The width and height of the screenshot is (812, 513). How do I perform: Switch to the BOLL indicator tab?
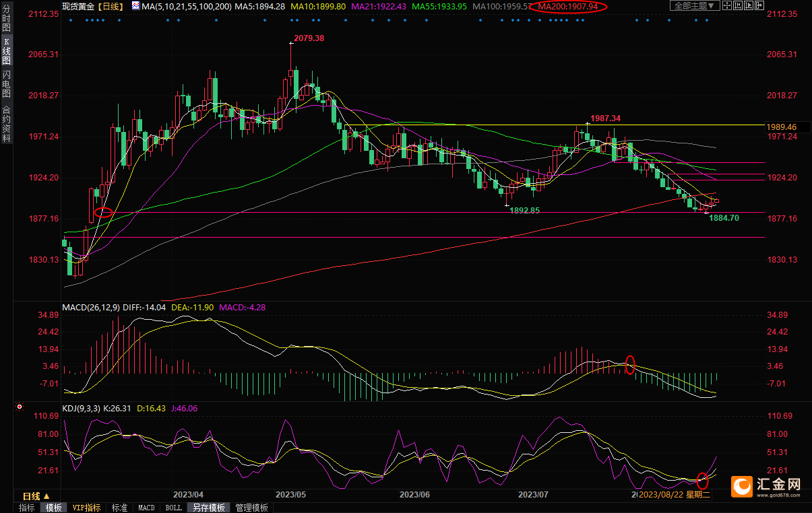(x=173, y=508)
